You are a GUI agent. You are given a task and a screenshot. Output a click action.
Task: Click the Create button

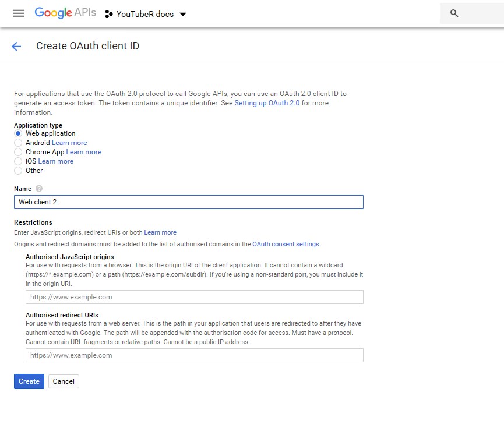[29, 381]
